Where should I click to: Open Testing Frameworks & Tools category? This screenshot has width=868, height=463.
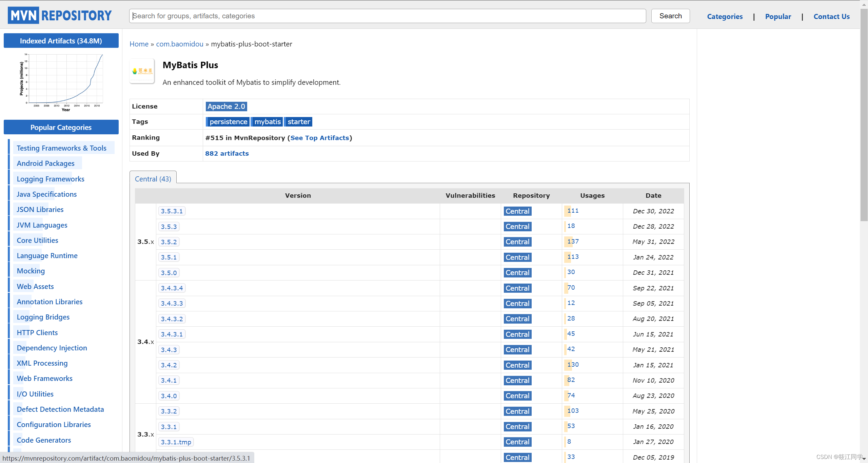coord(61,148)
